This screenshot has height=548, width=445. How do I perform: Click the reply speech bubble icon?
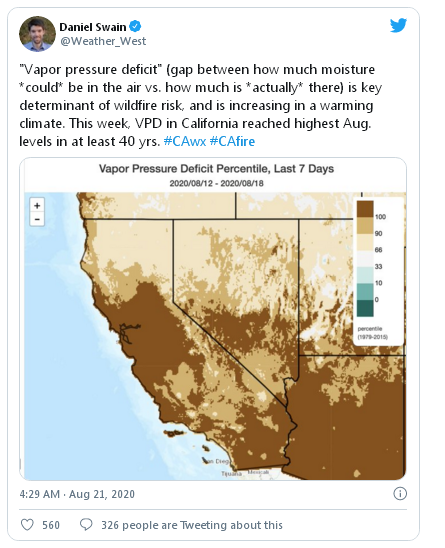[86, 525]
